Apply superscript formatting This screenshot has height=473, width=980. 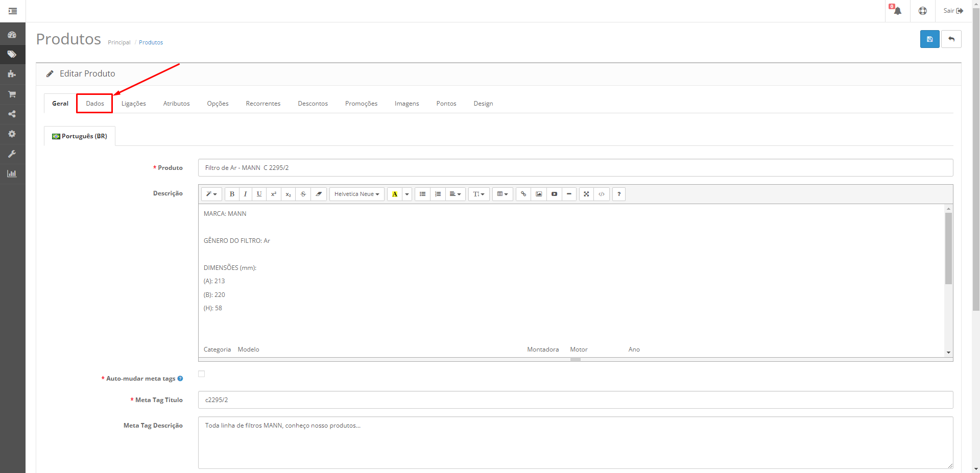[x=274, y=194]
